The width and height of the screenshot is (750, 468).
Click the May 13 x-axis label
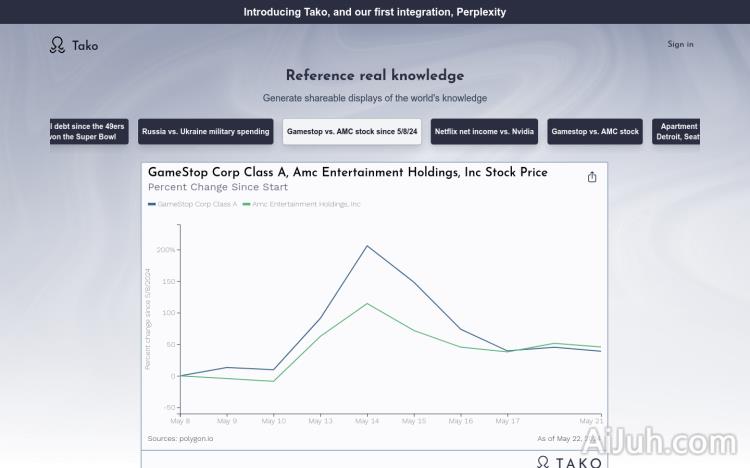pyautogui.click(x=320, y=421)
